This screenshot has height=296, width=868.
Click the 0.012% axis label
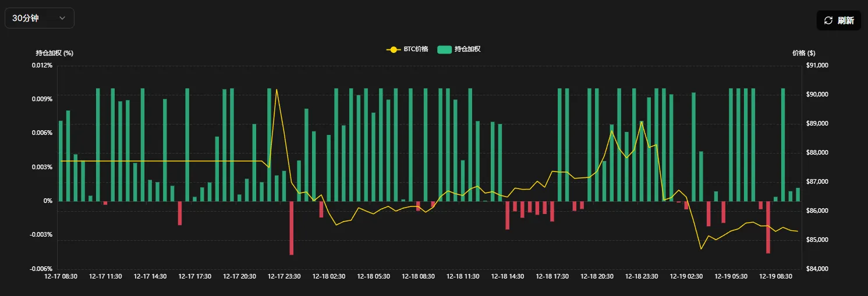pyautogui.click(x=42, y=65)
